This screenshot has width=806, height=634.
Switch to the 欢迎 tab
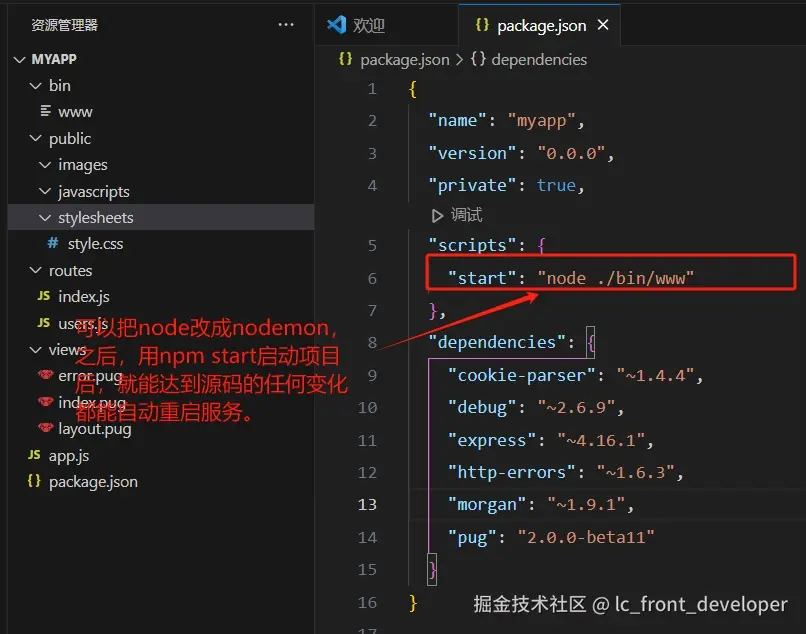point(372,25)
